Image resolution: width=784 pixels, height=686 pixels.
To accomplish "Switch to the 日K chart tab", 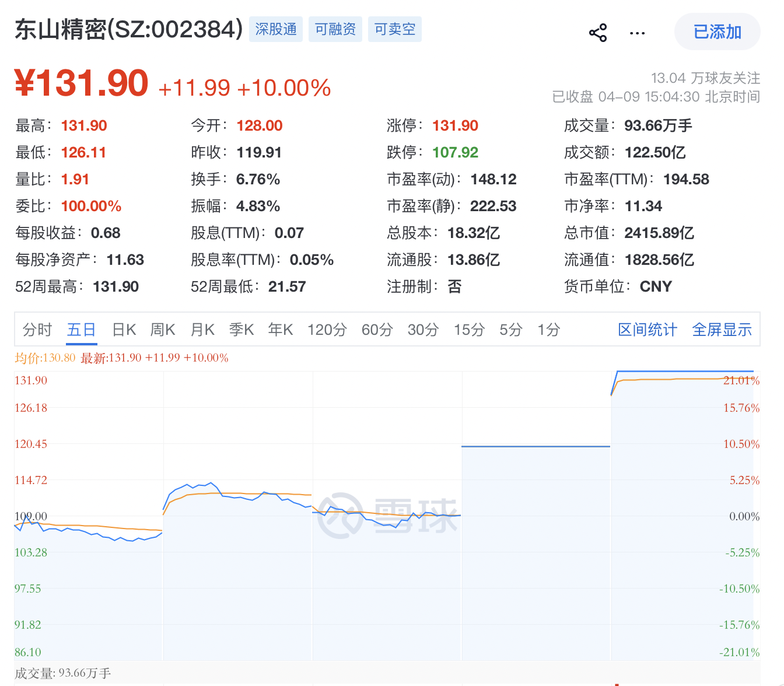I will pyautogui.click(x=124, y=330).
